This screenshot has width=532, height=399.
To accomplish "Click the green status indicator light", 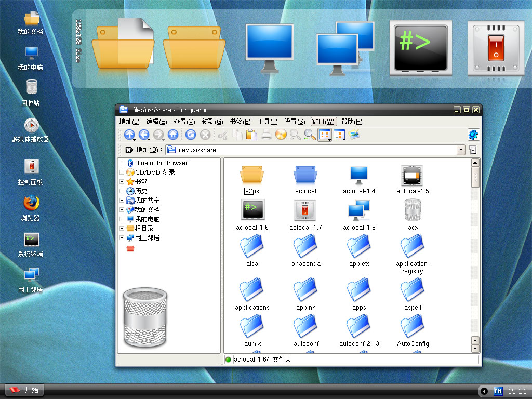I will click(228, 360).
